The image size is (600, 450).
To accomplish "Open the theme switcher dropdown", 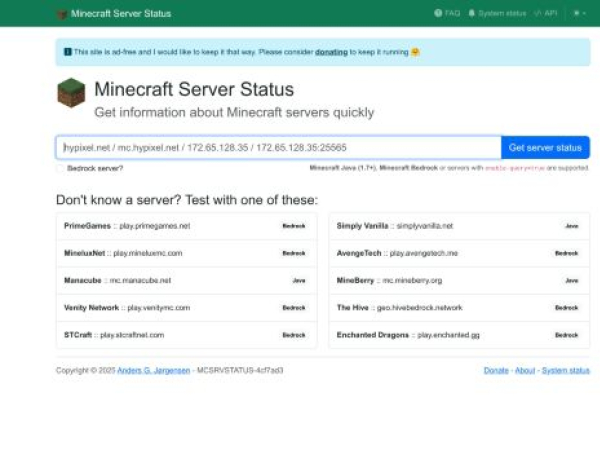I will [x=578, y=14].
